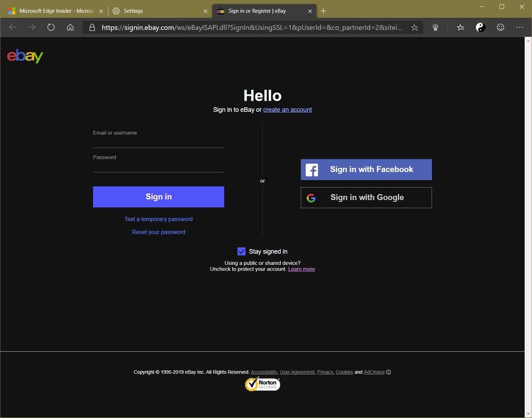Screen dimensions: 532x418
Task: Click the Norton Secured badge
Action: tap(263, 384)
